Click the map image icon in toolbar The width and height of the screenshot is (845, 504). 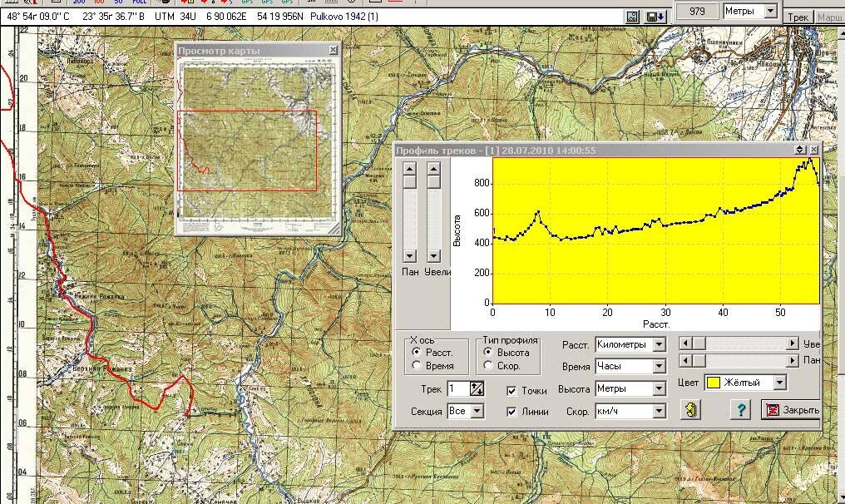[633, 16]
